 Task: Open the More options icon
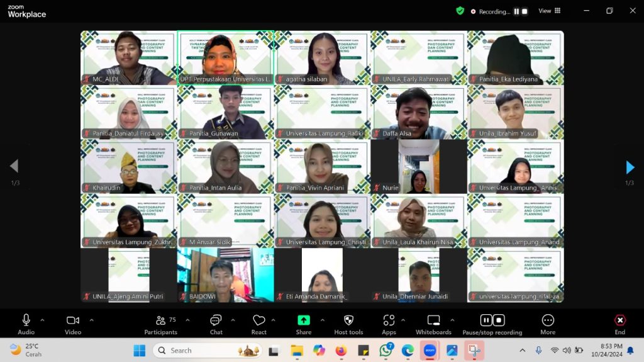548,320
